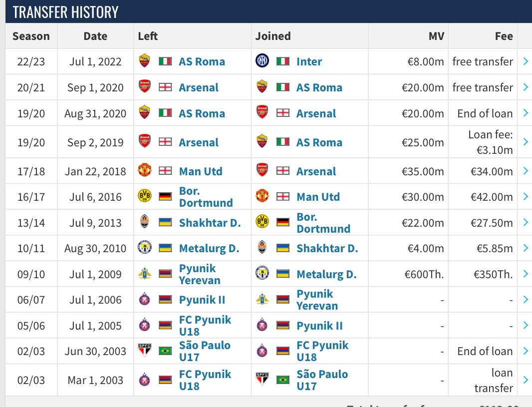This screenshot has height=407, width=532.
Task: Open the Inter club link
Action: [x=309, y=61]
